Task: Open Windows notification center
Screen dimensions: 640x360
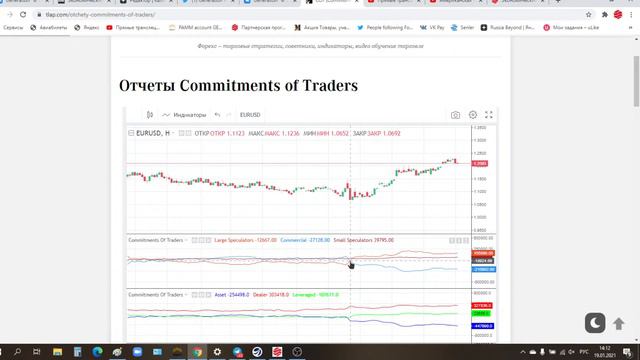Action: pyautogui.click(x=627, y=352)
